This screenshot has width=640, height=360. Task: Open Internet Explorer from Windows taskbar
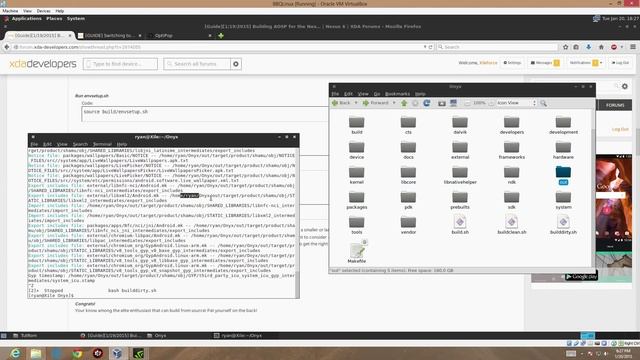15,353
